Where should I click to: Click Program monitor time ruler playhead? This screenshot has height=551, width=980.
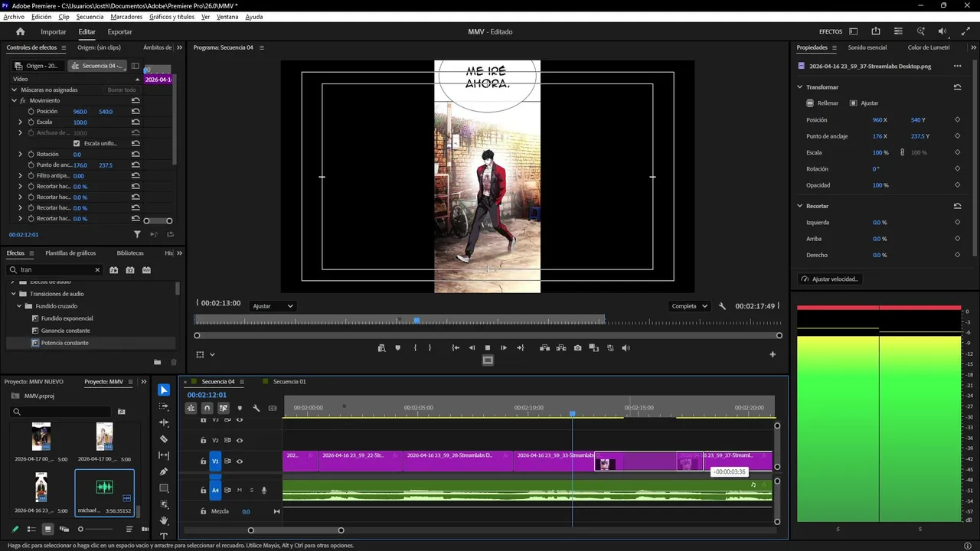(416, 321)
